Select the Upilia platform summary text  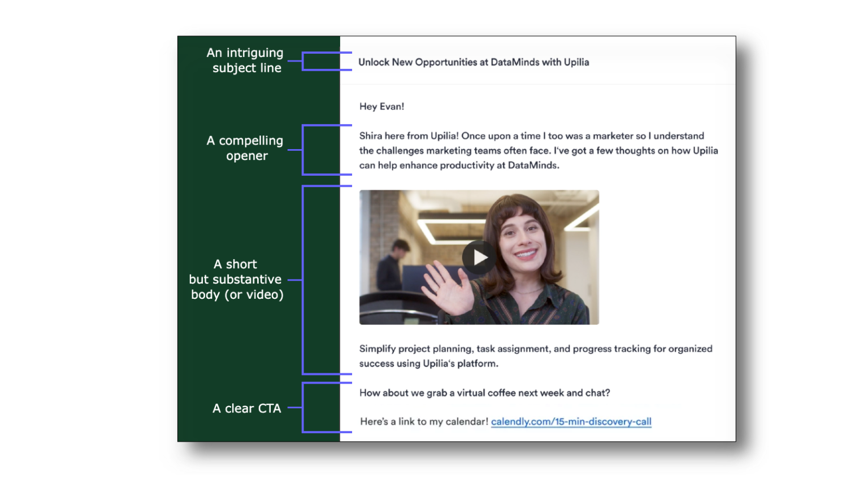coord(536,356)
